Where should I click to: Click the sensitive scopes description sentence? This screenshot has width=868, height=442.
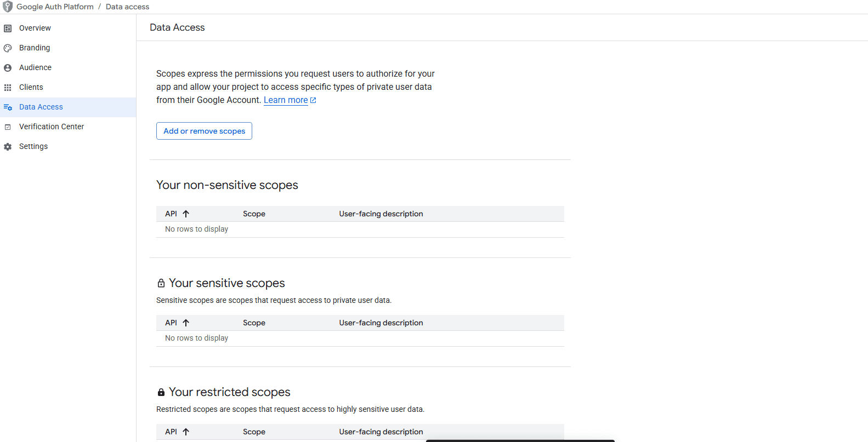(274, 300)
